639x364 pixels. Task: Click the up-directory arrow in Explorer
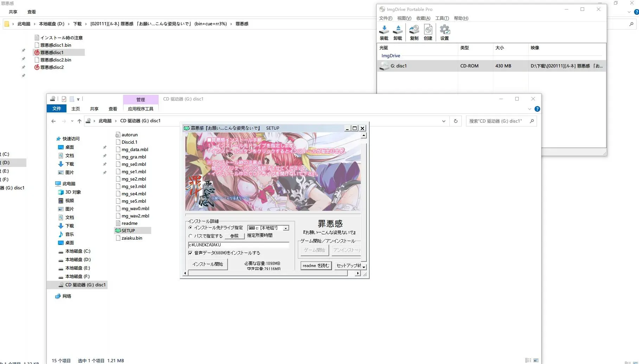tap(79, 121)
